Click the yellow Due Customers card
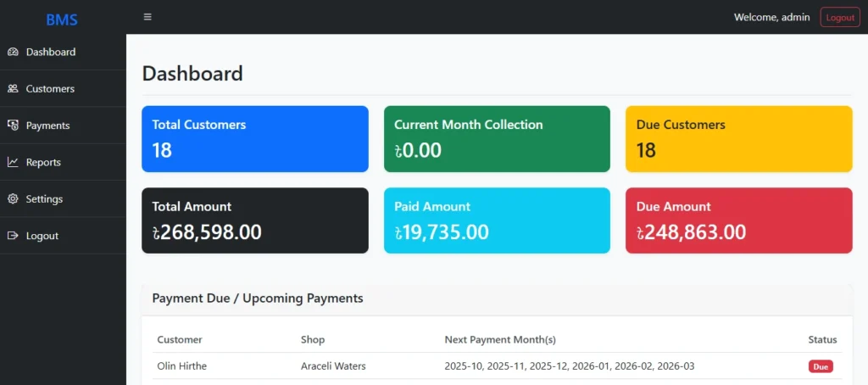 pos(738,139)
